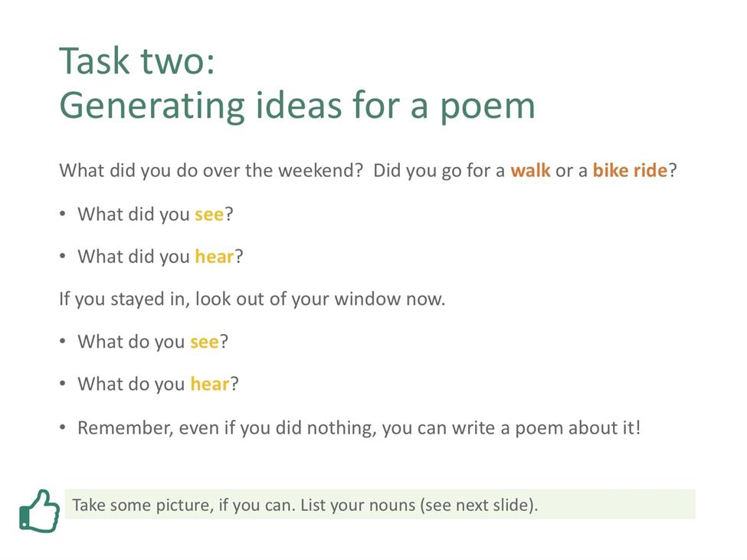The height and width of the screenshot is (560, 747).
Task: Click the orange word 'walk'
Action: click(530, 171)
